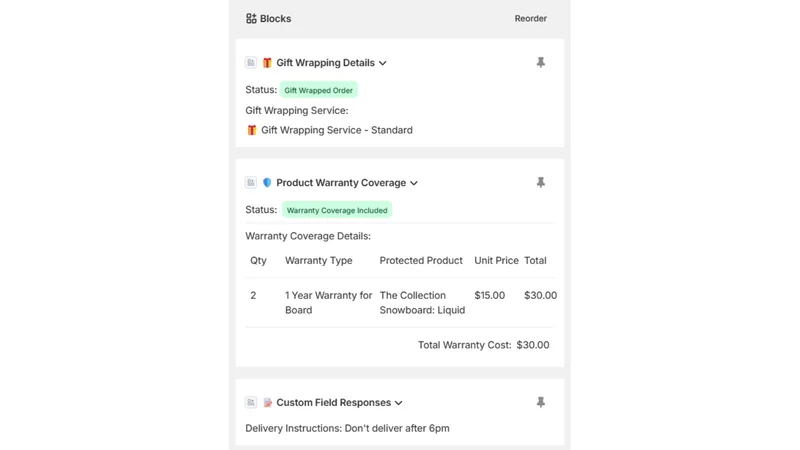Collapse the Custom Field Responses chevron

[x=398, y=403]
